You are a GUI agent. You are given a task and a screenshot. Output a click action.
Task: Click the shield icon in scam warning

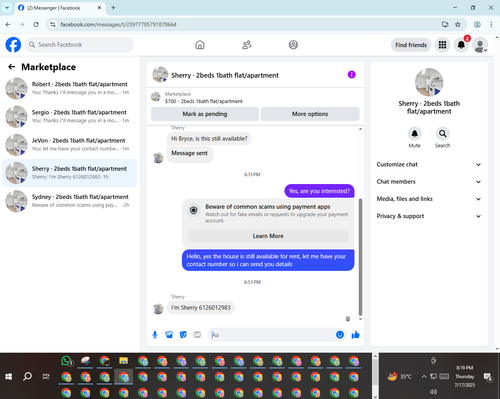click(x=194, y=210)
